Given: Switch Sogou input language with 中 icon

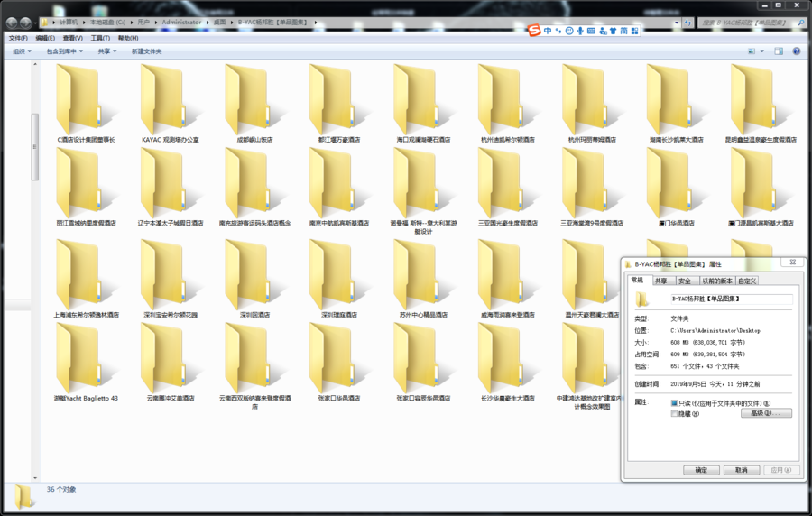Looking at the screenshot, I should pyautogui.click(x=548, y=31).
